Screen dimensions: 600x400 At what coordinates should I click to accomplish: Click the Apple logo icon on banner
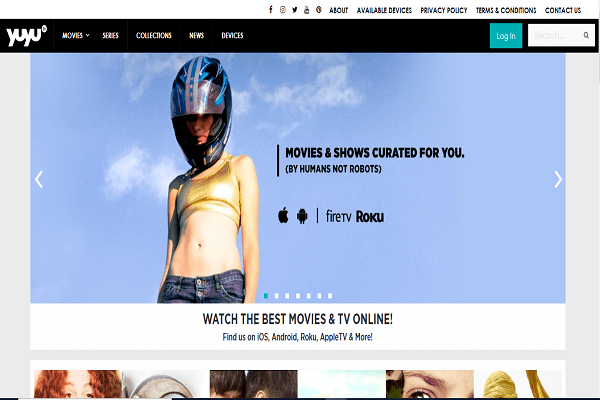coord(283,216)
